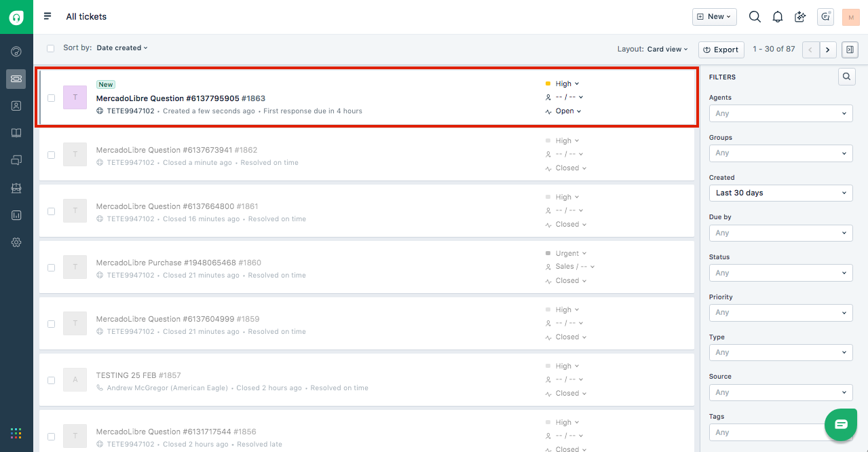This screenshot has width=868, height=452.
Task: Open Groups filter dropdown
Action: 780,153
